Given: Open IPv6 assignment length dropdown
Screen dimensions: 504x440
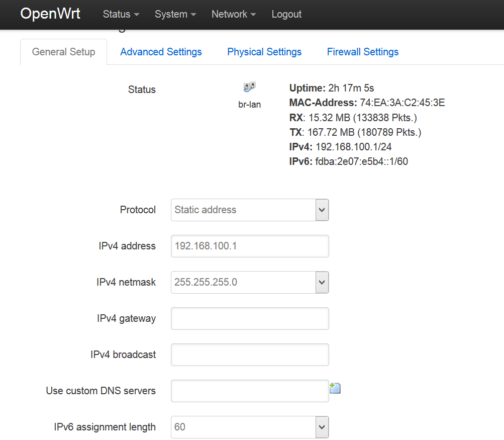Looking at the screenshot, I should pos(250,427).
